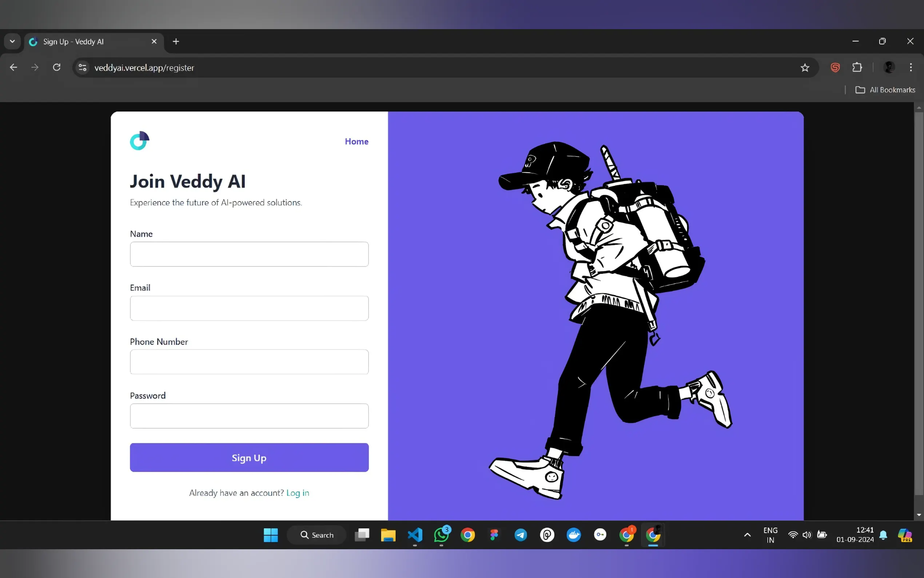Go to the Home link
The height and width of the screenshot is (578, 924).
pos(357,142)
